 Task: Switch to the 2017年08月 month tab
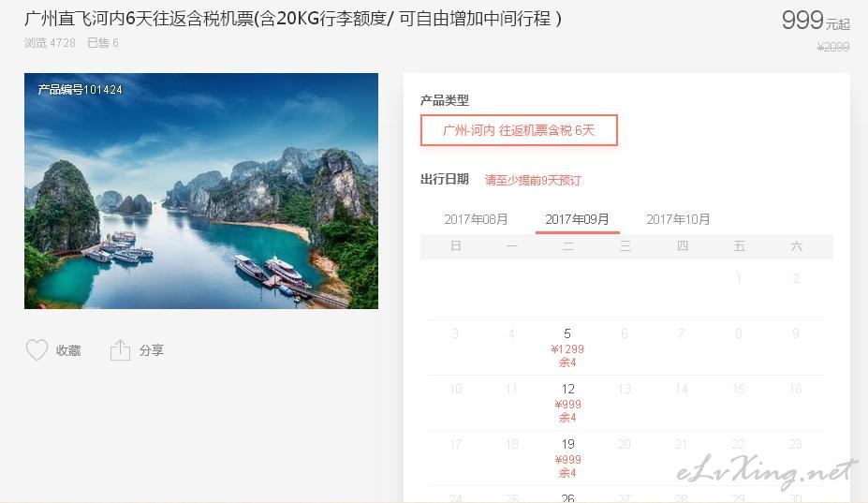pyautogui.click(x=476, y=219)
